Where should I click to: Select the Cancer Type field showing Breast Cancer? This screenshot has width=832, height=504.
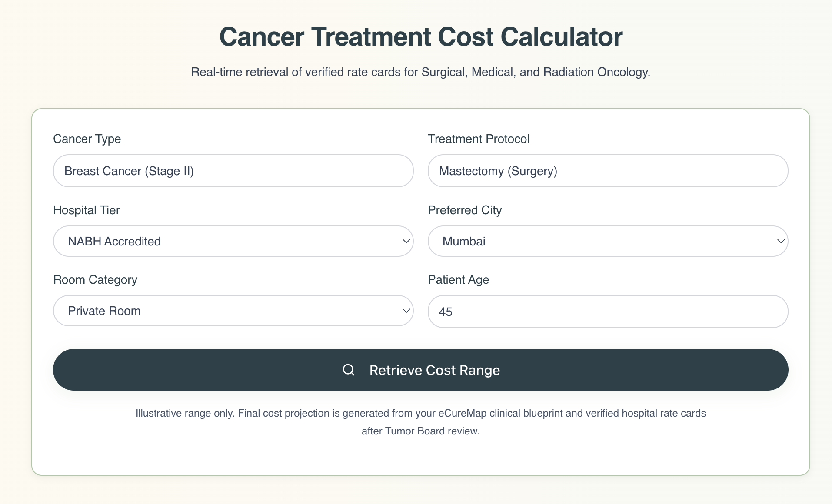pos(233,171)
